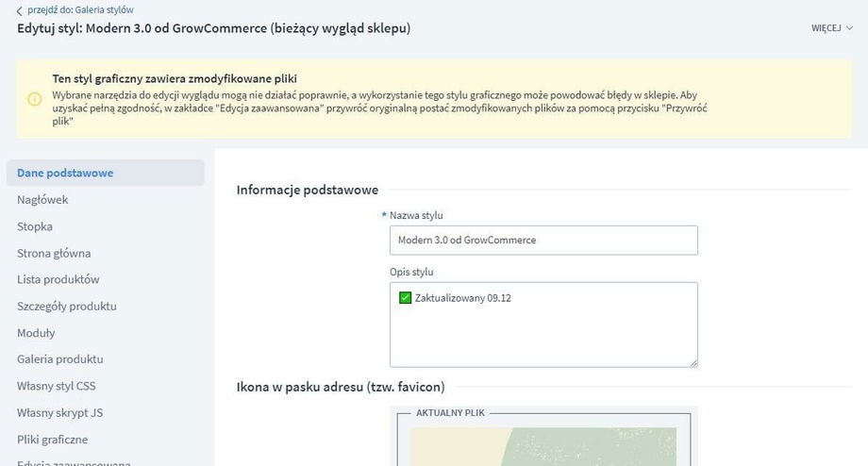Viewport: 868px width, 466px height.
Task: Open the Własny skrypt JS section
Action: [x=59, y=412]
